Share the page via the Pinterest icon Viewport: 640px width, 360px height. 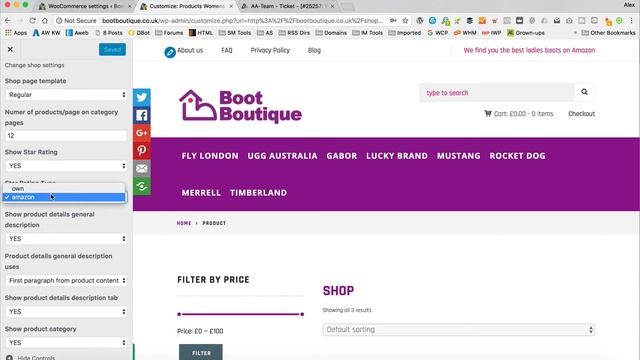coord(142,151)
